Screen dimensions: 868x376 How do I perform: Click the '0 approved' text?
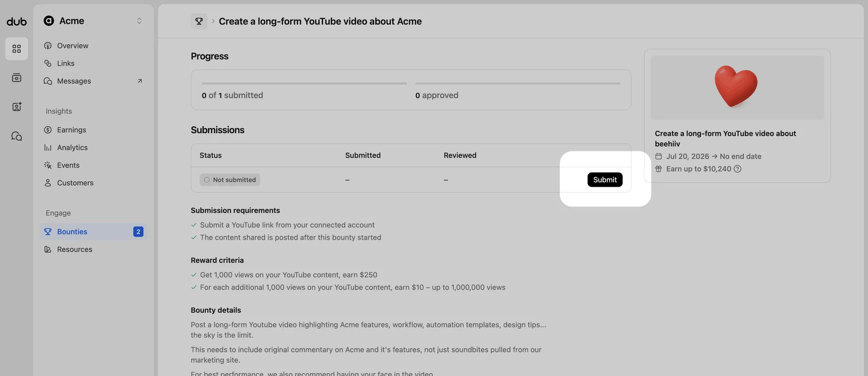[x=437, y=95]
